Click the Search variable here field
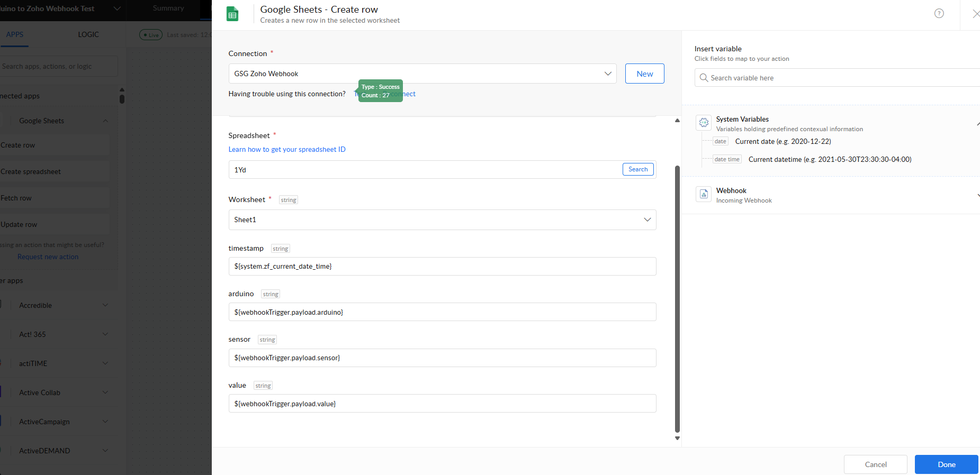980x475 pixels. coord(837,78)
